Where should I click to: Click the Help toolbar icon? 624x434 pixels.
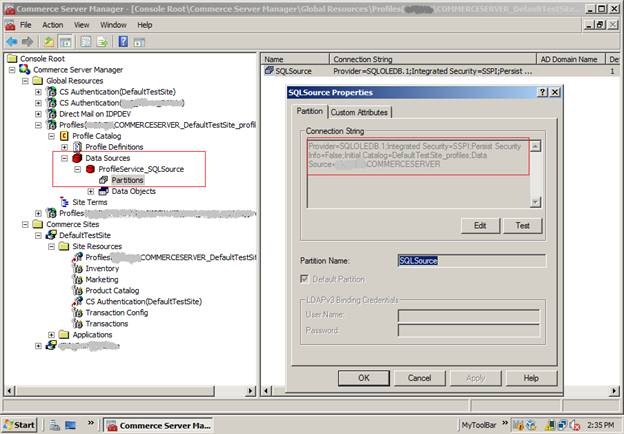click(124, 41)
